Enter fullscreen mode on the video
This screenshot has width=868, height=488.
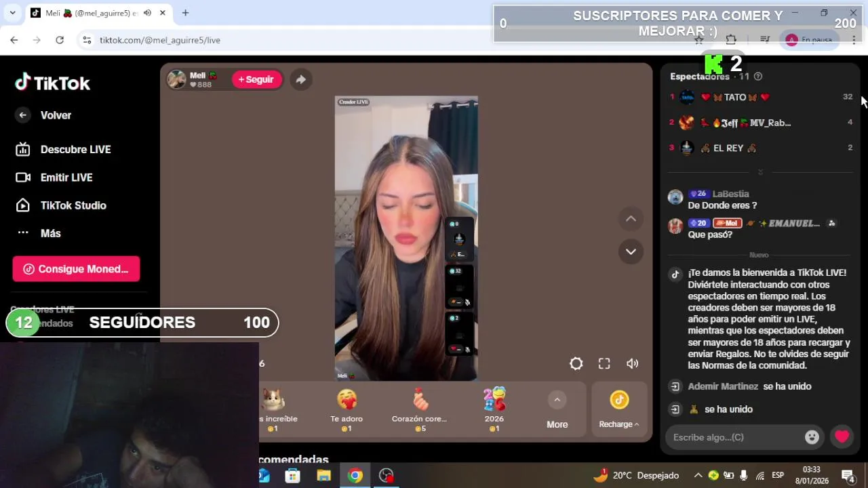(x=604, y=364)
